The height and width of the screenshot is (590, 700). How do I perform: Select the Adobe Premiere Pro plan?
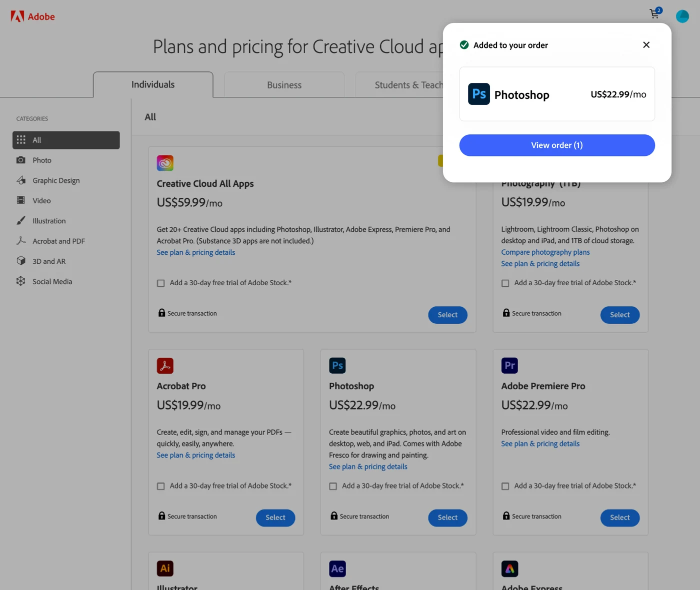[620, 518]
